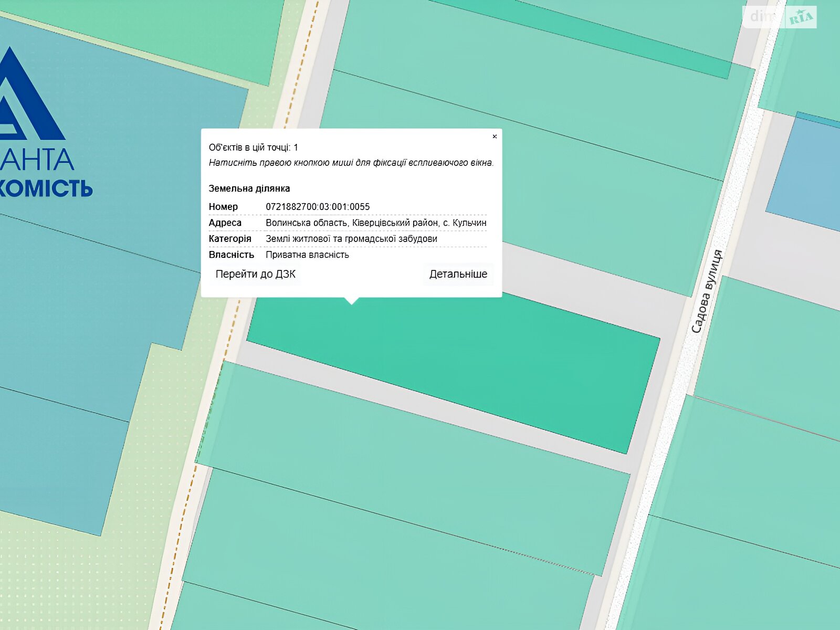The height and width of the screenshot is (630, 840).
Task: Click the italic right-click hint text
Action: pos(351,163)
